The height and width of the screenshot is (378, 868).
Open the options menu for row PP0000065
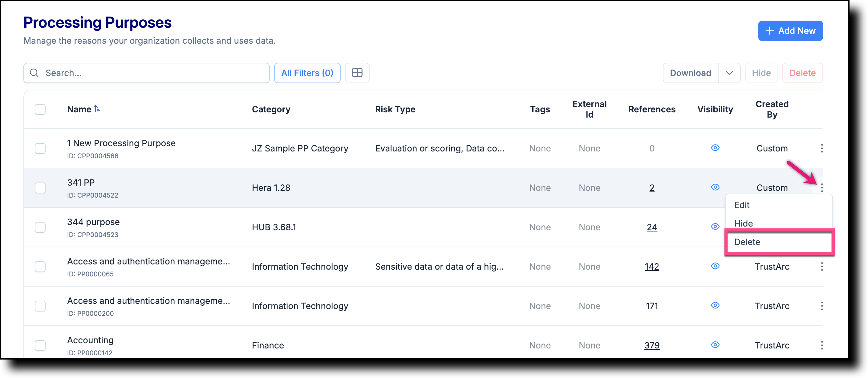pyautogui.click(x=822, y=266)
